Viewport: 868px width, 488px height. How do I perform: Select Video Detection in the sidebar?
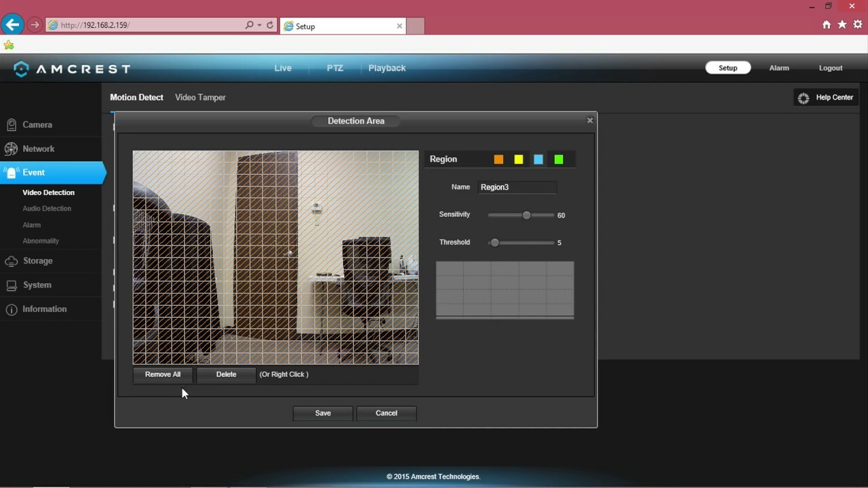pos(49,192)
